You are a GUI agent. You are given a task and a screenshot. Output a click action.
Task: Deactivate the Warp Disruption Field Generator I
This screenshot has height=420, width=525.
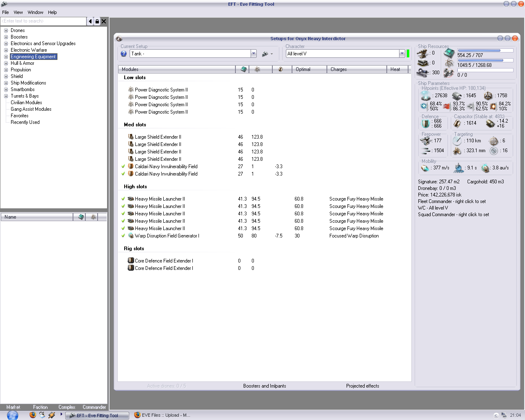[123, 236]
